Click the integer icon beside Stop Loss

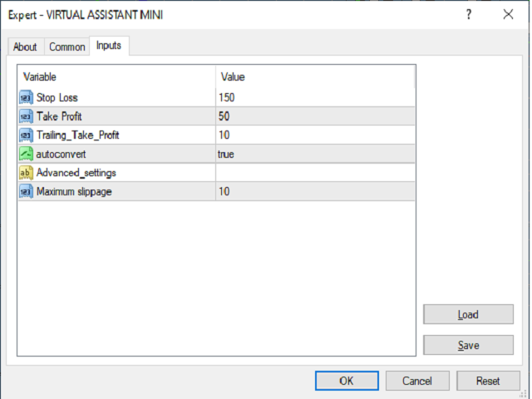[25, 97]
